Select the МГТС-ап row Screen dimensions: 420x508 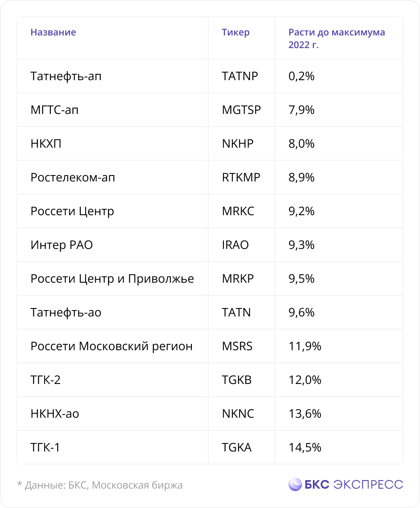point(210,110)
